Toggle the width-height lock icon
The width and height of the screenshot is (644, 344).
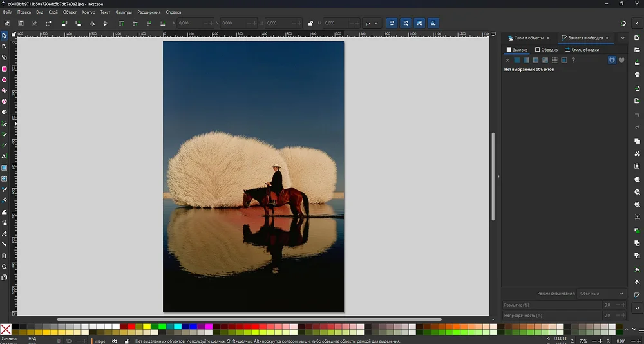click(x=310, y=23)
